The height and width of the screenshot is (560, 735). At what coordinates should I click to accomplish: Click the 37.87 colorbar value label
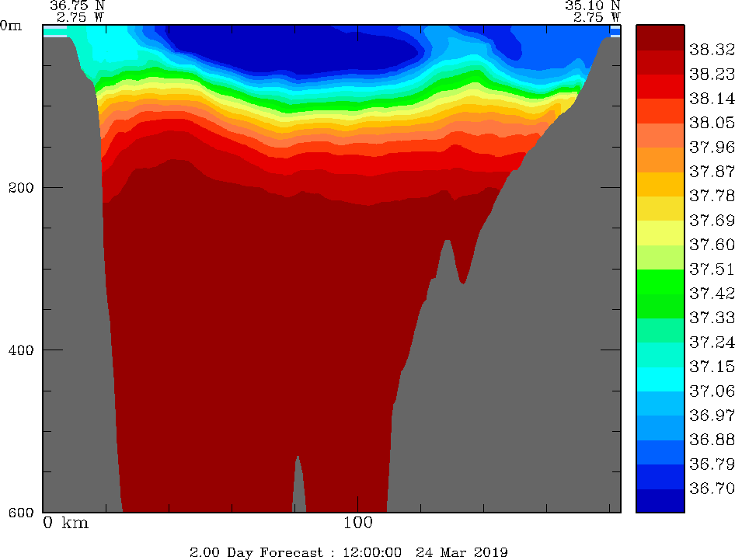click(712, 172)
